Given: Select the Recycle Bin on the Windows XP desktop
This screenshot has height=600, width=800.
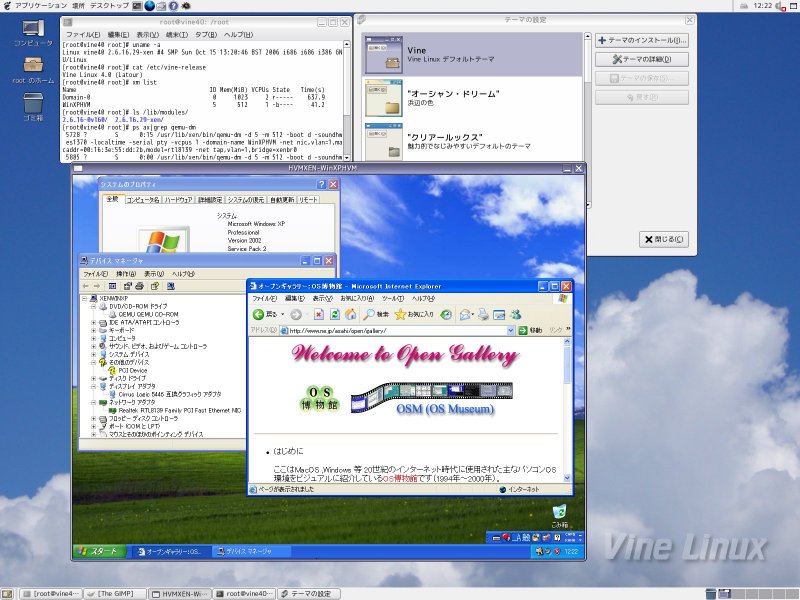Looking at the screenshot, I should click(x=560, y=515).
